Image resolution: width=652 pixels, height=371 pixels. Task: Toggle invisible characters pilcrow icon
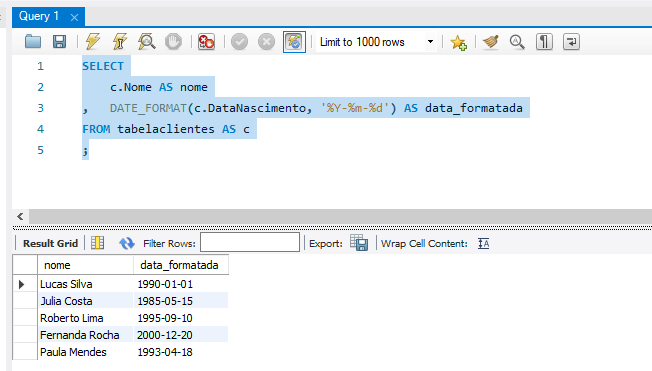coord(544,42)
